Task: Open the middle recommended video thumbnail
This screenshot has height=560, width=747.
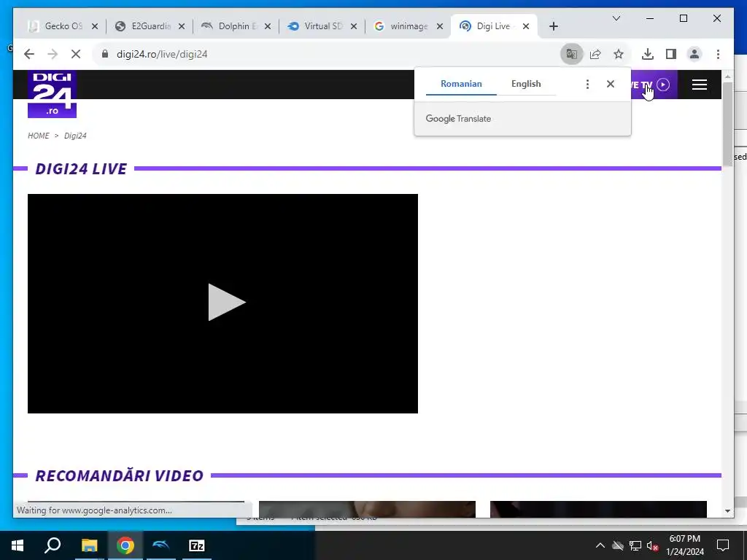Action: (367, 509)
